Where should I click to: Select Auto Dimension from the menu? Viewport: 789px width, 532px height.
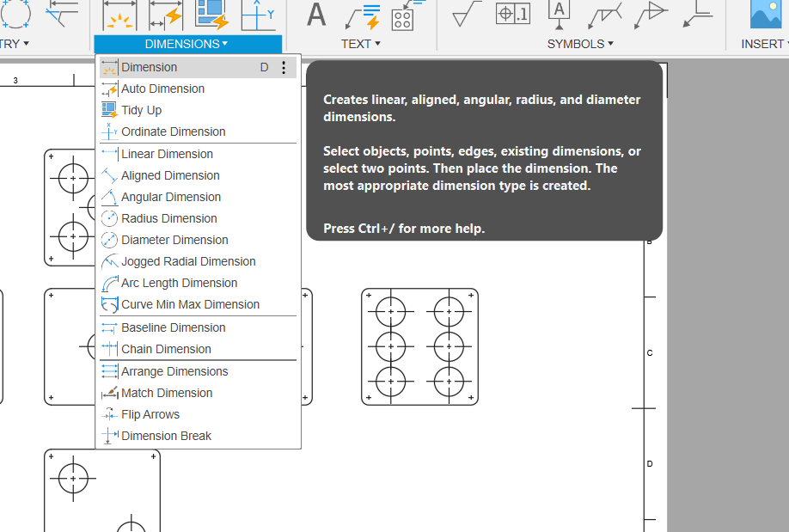tap(162, 89)
